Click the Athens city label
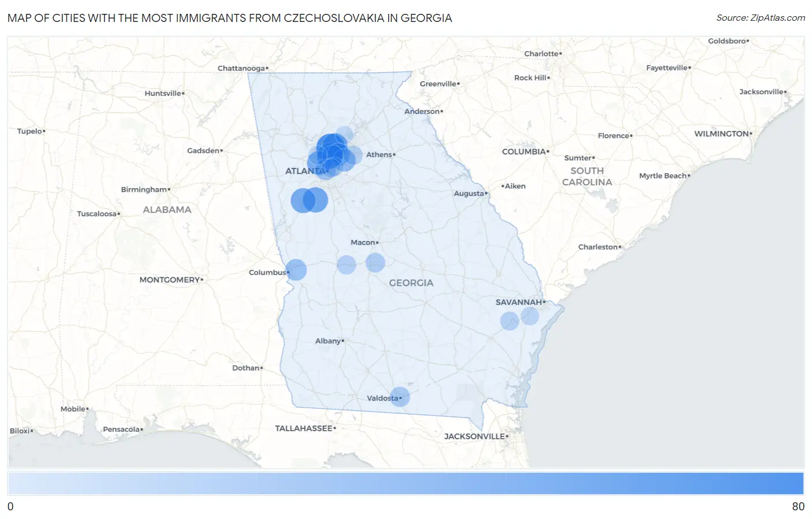 [379, 155]
